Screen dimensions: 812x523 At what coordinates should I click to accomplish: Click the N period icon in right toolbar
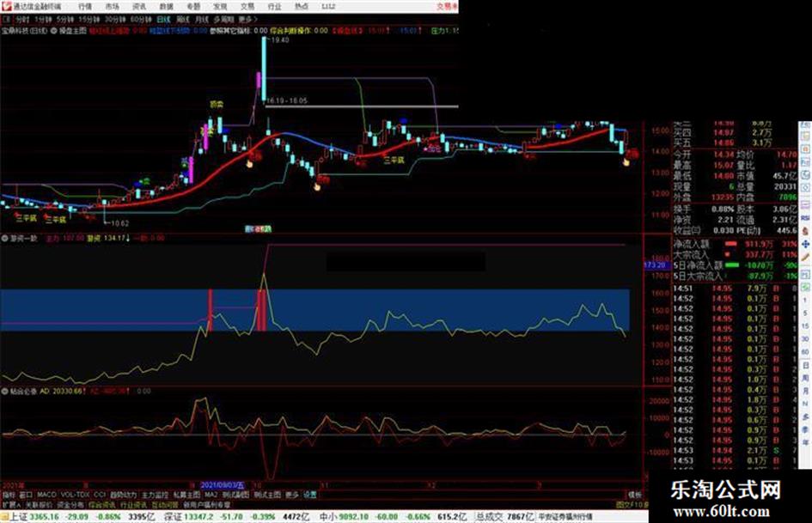[805, 404]
